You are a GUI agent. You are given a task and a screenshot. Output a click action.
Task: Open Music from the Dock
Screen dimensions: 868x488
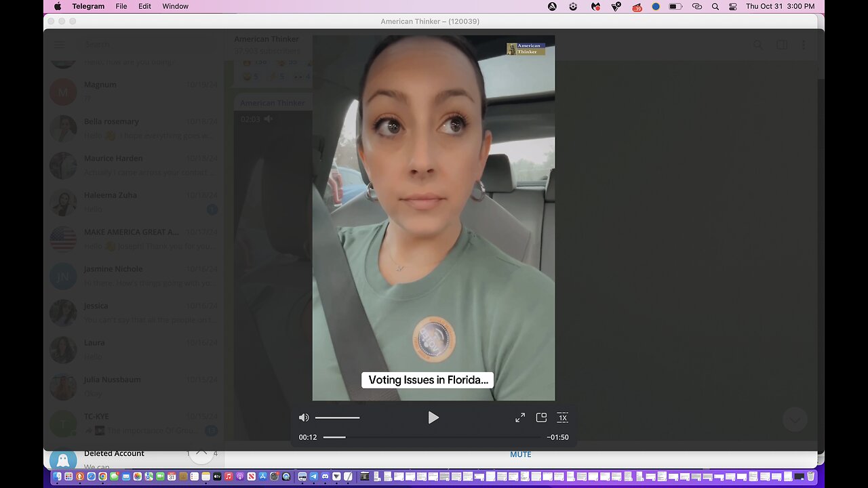[x=229, y=476]
